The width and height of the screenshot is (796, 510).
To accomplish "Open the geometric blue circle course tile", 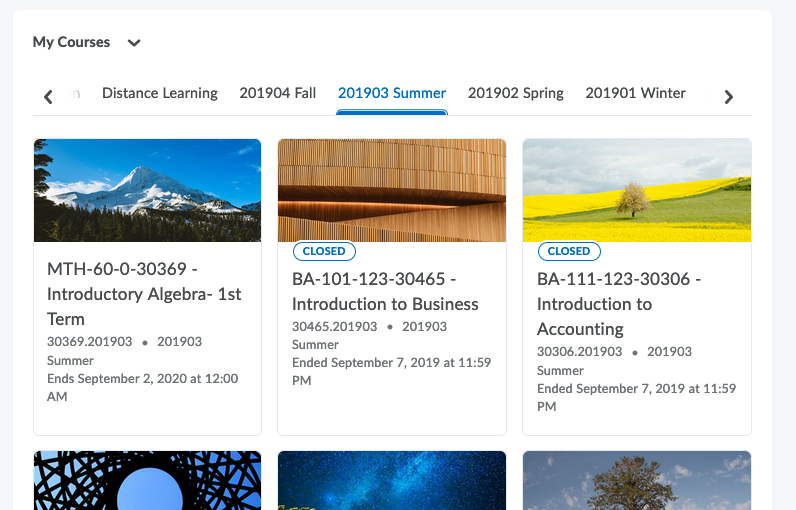I will 147,481.
